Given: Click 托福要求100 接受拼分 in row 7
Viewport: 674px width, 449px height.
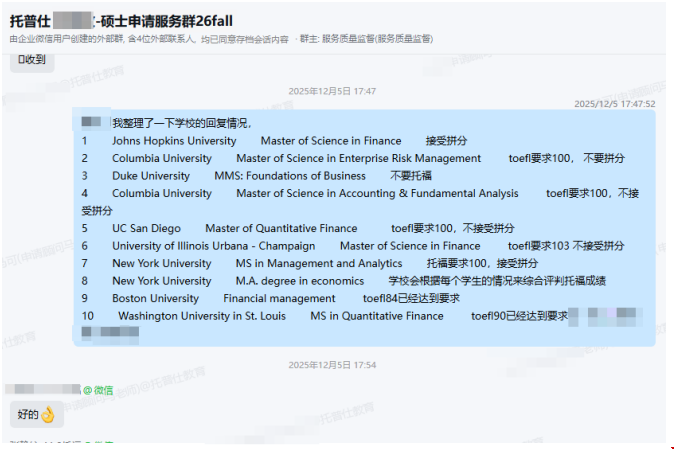Looking at the screenshot, I should 482,264.
